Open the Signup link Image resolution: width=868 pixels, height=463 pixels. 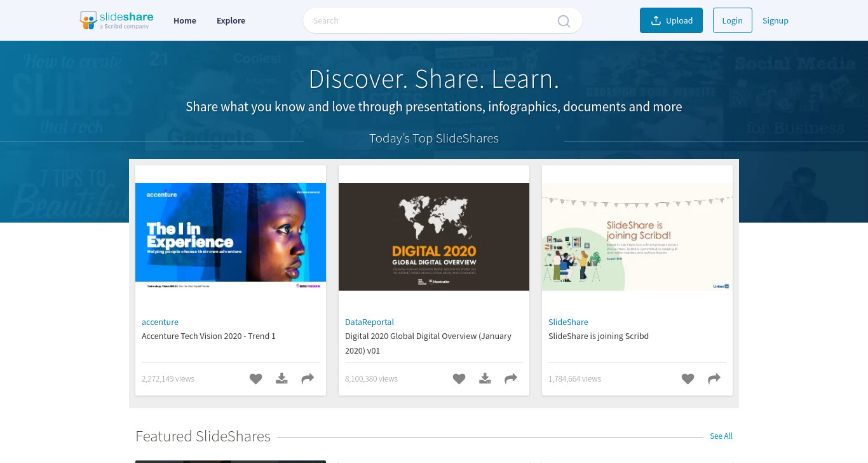coord(775,20)
